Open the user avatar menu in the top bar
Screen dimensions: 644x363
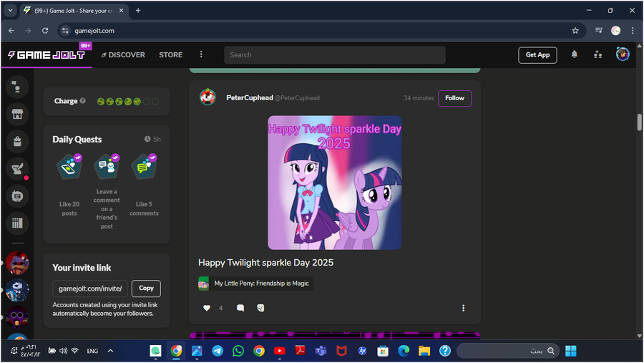[x=623, y=54]
